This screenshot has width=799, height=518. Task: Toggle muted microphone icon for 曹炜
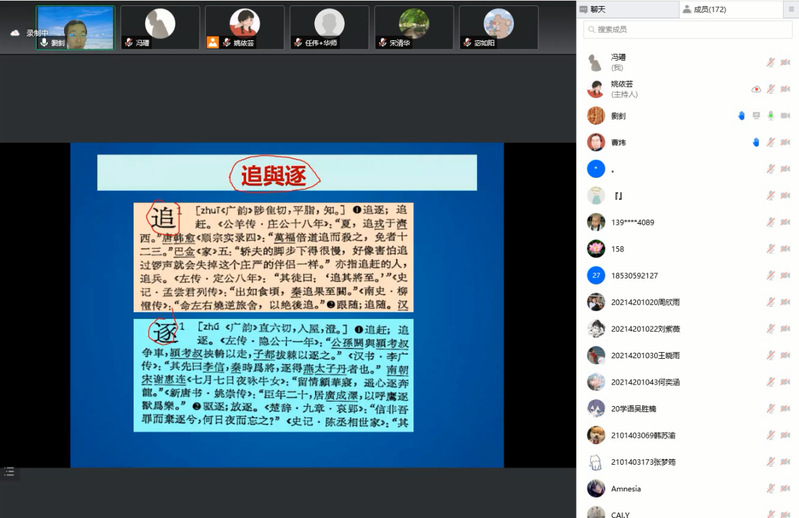[771, 142]
